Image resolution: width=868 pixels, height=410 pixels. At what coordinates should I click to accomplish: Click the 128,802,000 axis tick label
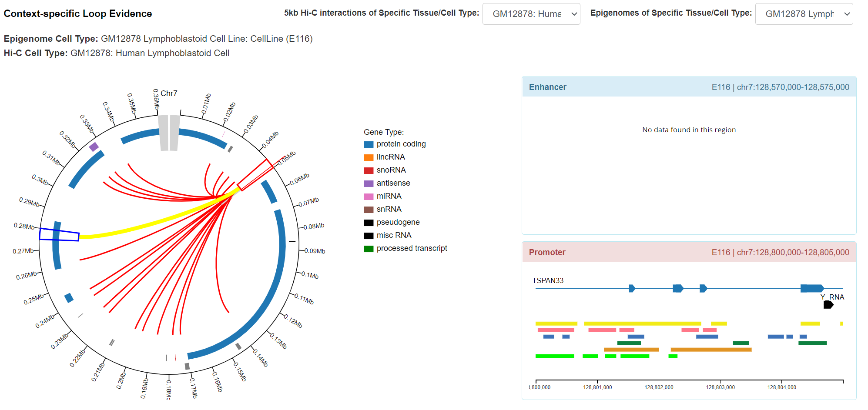click(x=659, y=387)
